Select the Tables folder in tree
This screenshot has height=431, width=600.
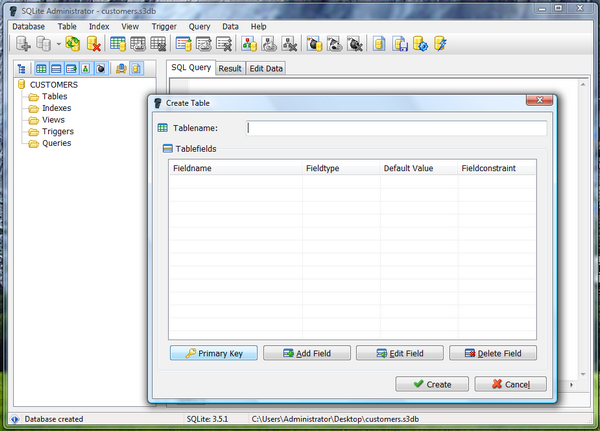55,96
